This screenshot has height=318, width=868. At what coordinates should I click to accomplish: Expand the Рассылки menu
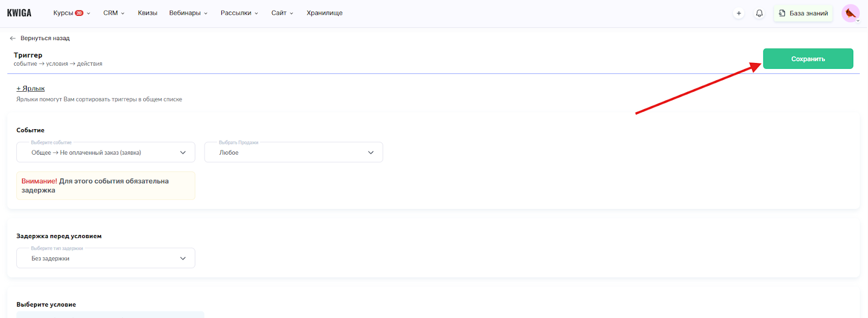pos(239,13)
